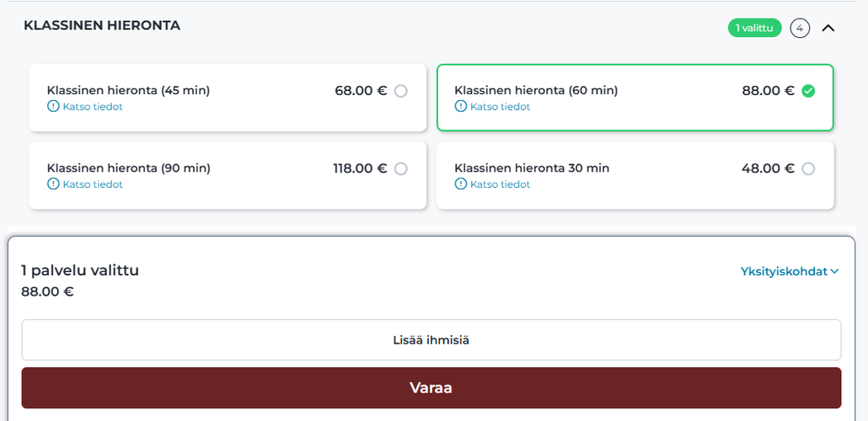The image size is (868, 421).
Task: Open Katso tiedot for 60 min massage
Action: point(500,107)
